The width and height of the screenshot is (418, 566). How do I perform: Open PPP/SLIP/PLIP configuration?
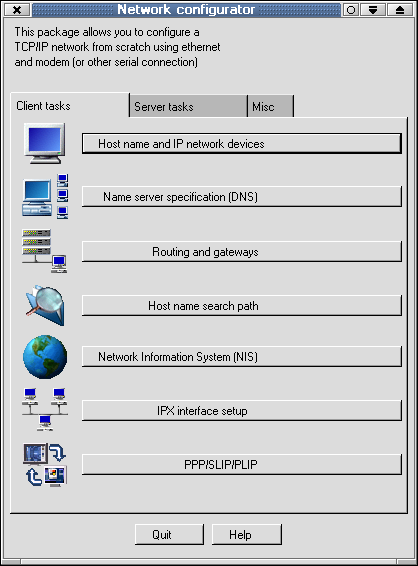click(x=241, y=465)
